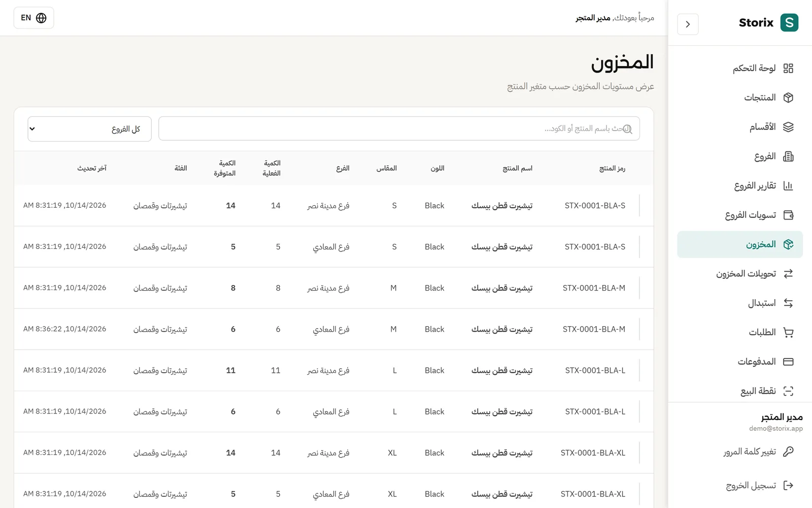The height and width of the screenshot is (508, 812).
Task: Click the المنتجات products box icon
Action: pyautogui.click(x=788, y=98)
